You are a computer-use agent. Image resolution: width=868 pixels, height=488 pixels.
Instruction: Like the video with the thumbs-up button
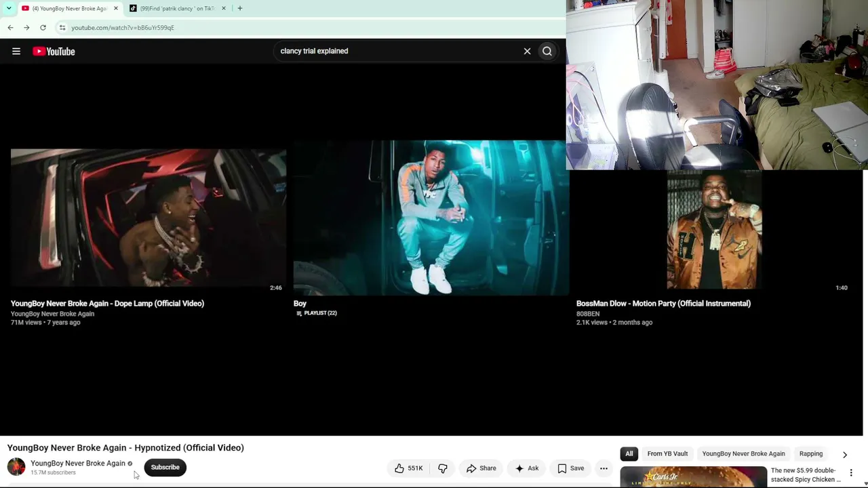coord(408,468)
